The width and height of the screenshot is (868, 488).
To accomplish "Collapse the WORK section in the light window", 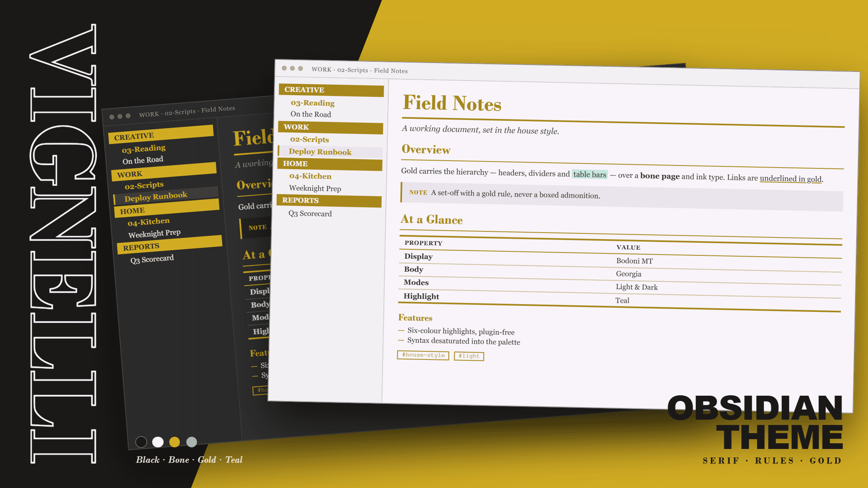I will 330,128.
